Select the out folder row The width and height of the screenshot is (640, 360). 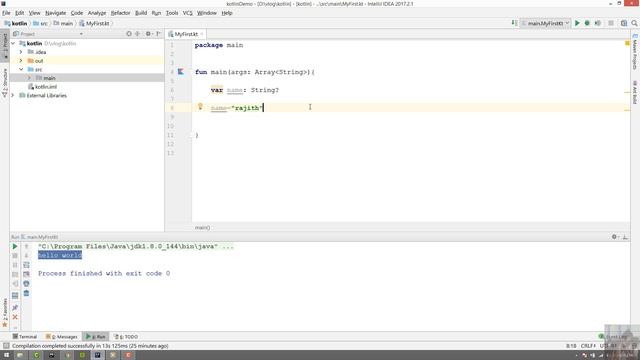tap(87, 60)
